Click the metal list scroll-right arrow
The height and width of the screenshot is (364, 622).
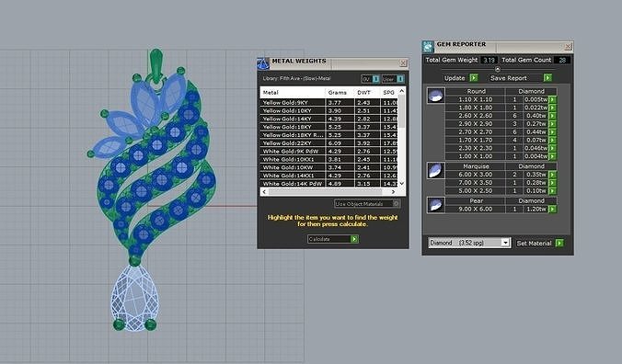tap(393, 192)
